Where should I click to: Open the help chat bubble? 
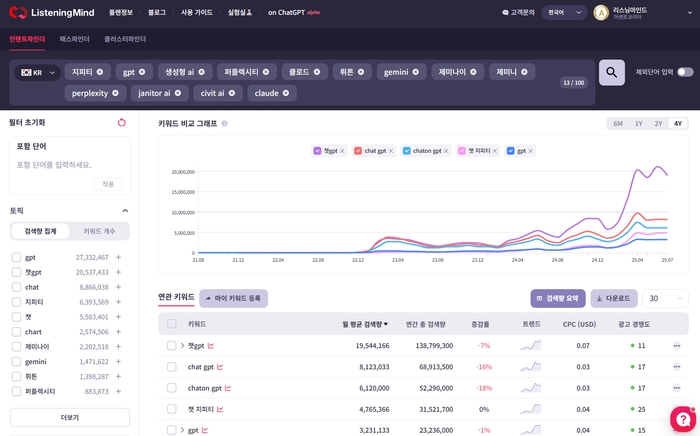pyautogui.click(x=683, y=419)
